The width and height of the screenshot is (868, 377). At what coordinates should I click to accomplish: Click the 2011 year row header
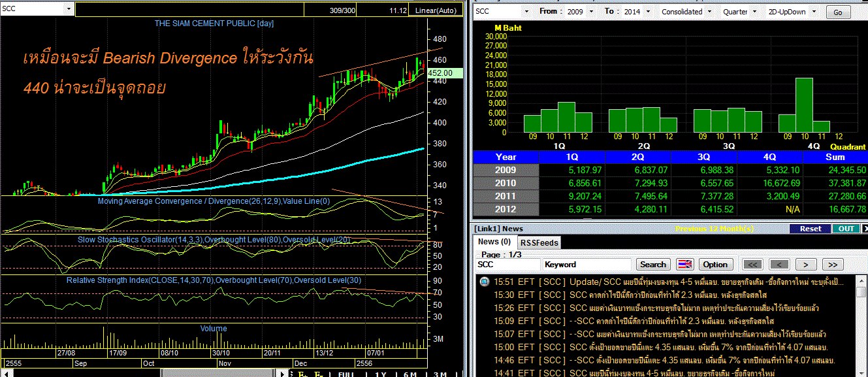coord(506,196)
